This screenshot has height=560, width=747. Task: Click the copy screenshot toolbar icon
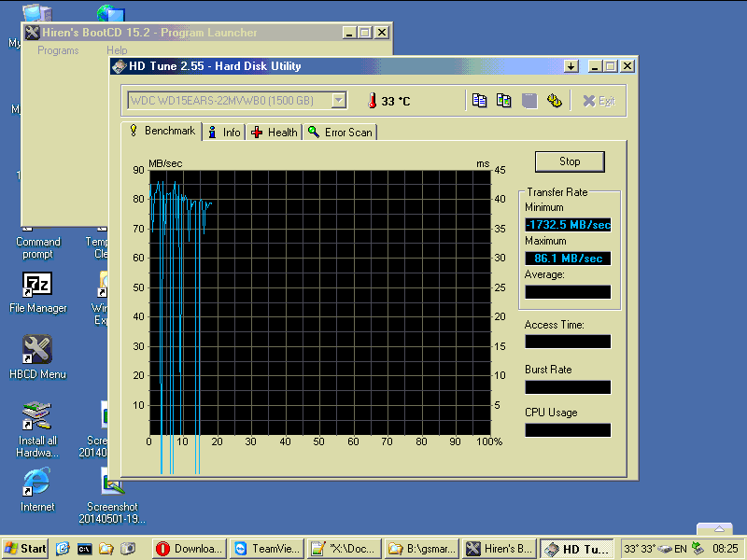coord(504,101)
